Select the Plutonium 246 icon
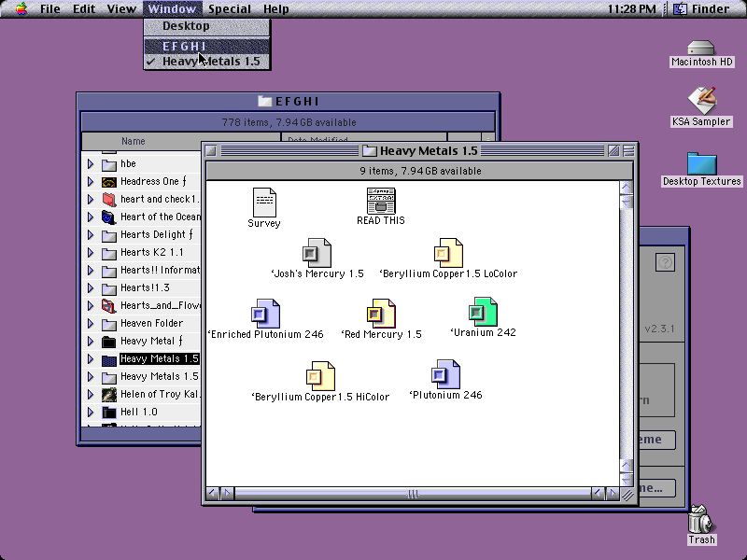The image size is (747, 560). [x=445, y=374]
